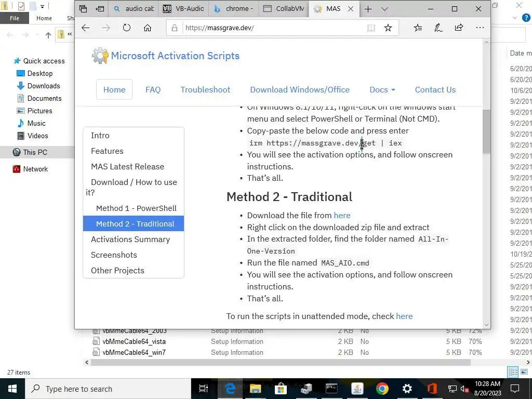Open the Troubleshoot page
The height and width of the screenshot is (399, 532).
[205, 89]
